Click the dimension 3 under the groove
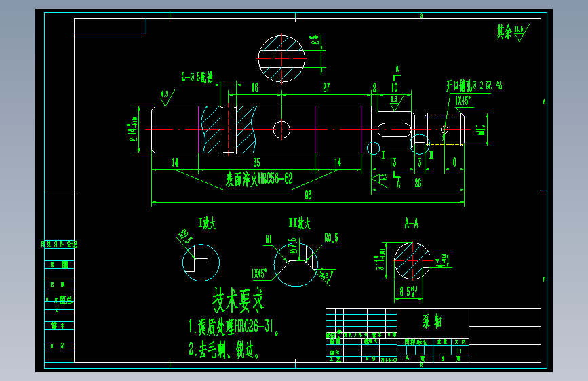588x381 pixels. pos(420,162)
